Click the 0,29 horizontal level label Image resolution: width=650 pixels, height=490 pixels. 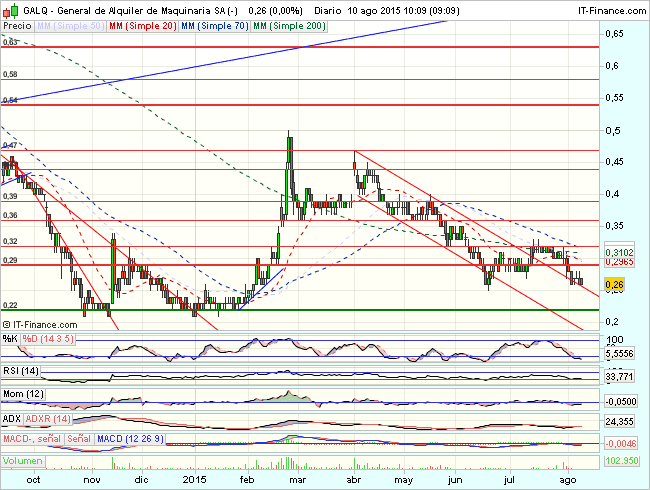(10, 260)
